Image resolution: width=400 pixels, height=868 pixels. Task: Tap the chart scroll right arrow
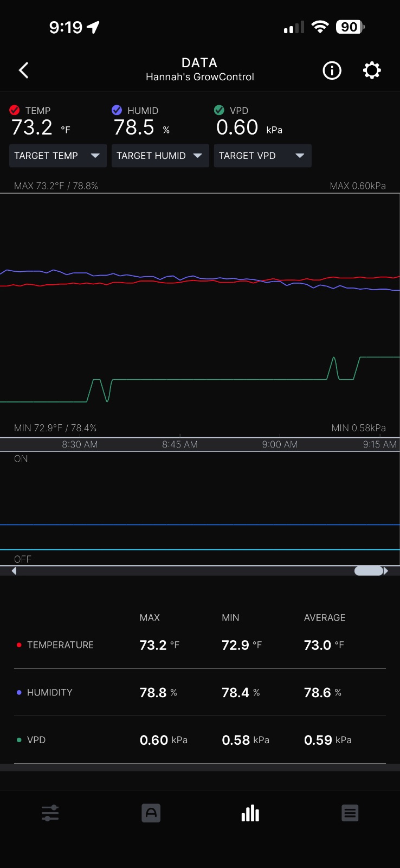tap(385, 571)
